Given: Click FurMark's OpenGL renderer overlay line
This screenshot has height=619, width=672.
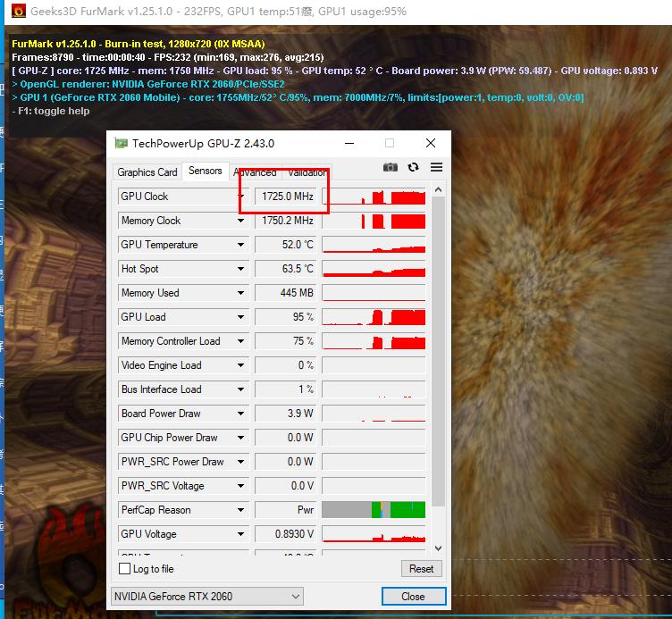Looking at the screenshot, I should point(148,84).
